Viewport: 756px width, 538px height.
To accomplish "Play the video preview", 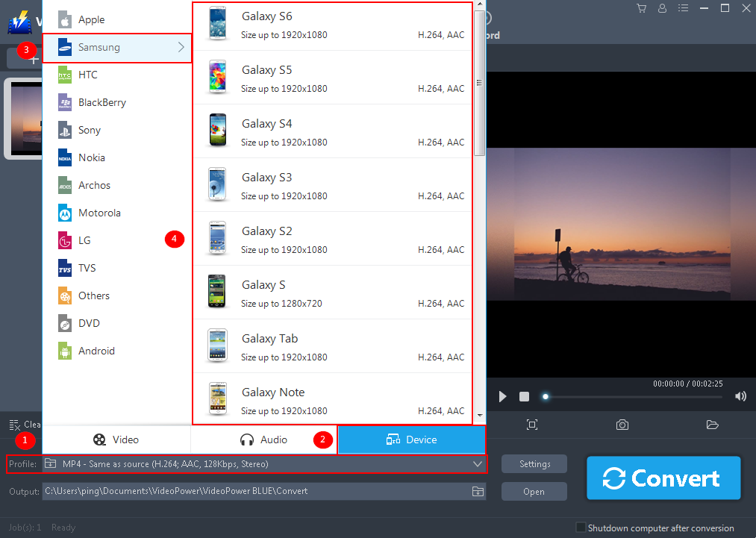I will pyautogui.click(x=502, y=396).
